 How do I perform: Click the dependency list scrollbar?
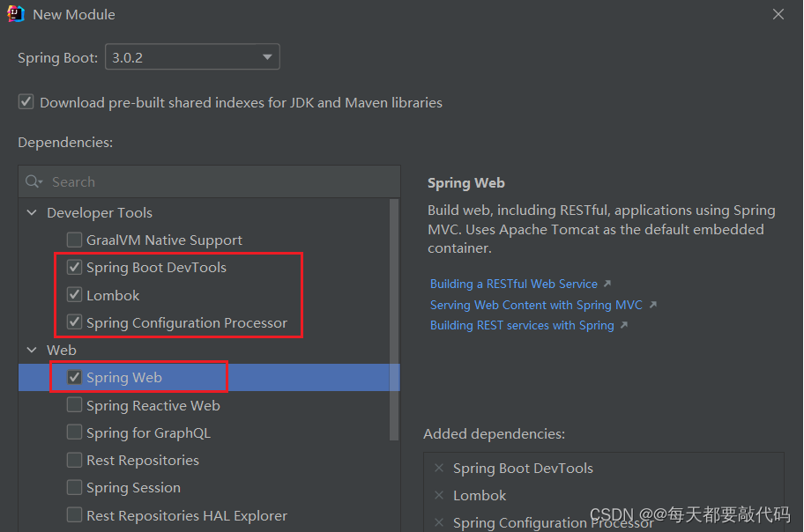click(394, 320)
